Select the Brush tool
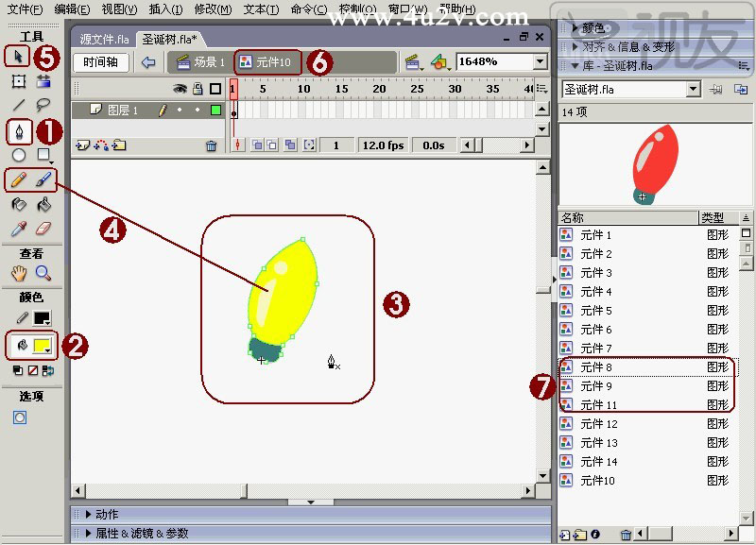The height and width of the screenshot is (545, 756). 43,179
